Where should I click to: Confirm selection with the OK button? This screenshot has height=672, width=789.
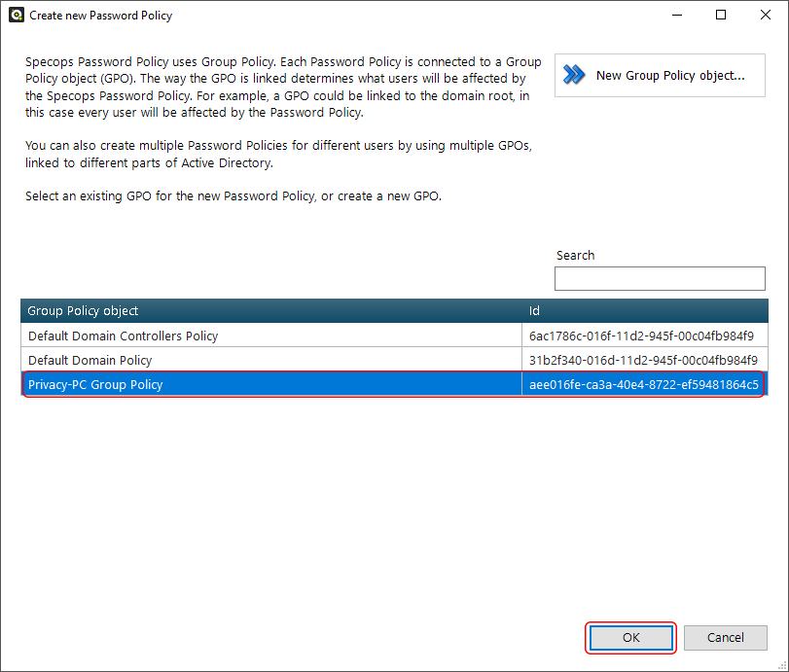(631, 638)
